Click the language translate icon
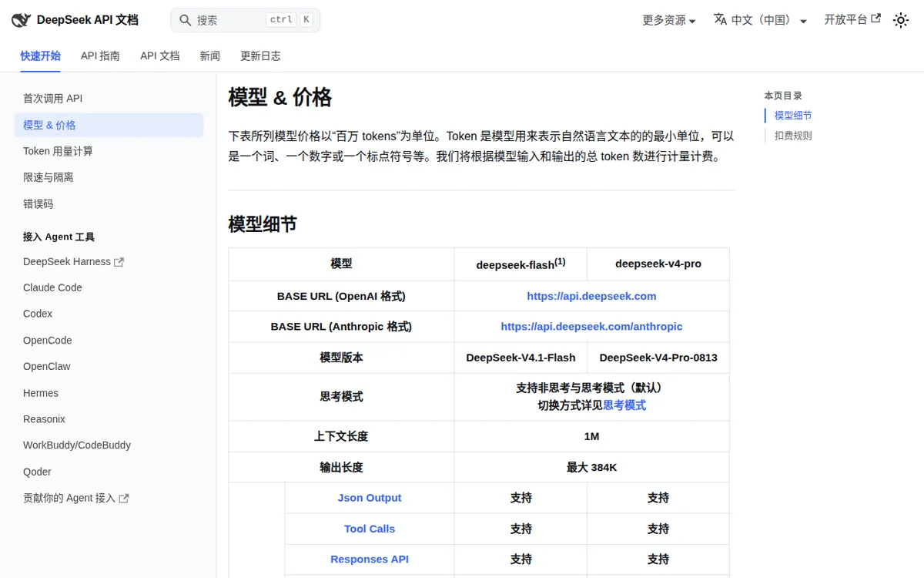The width and height of the screenshot is (924, 578). click(720, 19)
